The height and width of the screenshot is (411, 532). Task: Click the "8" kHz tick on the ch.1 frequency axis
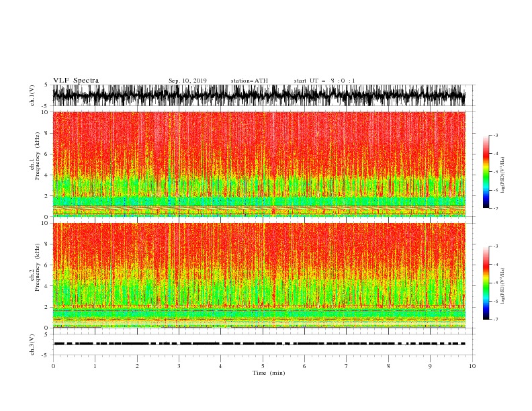click(x=46, y=133)
